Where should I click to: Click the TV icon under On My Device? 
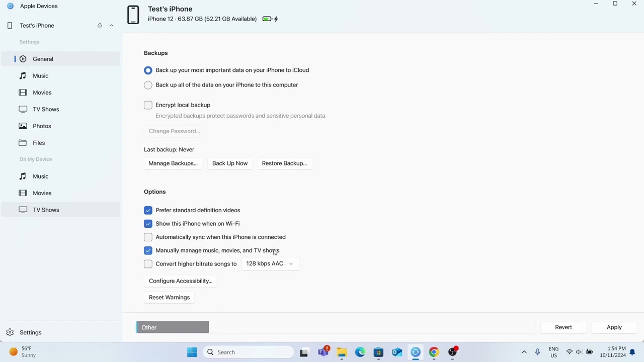[x=23, y=210]
